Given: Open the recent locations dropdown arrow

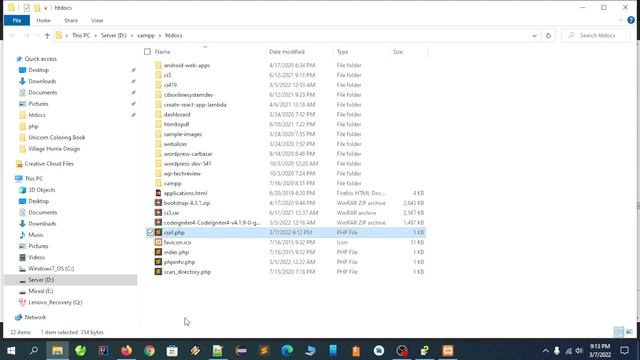Looking at the screenshot, I should (37, 36).
